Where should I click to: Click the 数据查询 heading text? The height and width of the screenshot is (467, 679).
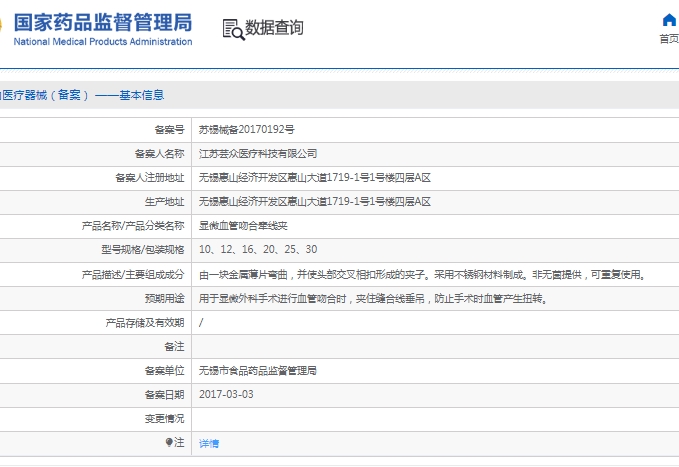pyautogui.click(x=275, y=28)
